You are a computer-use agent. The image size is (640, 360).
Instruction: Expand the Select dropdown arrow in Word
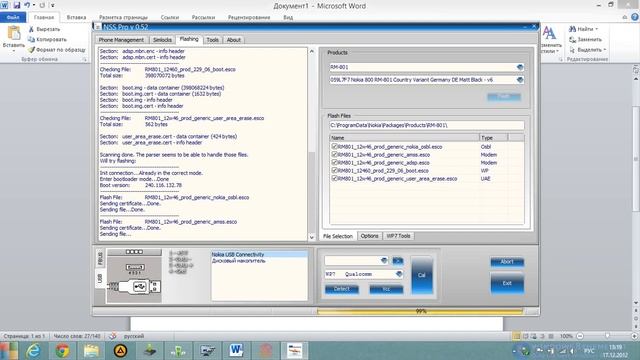click(605, 50)
